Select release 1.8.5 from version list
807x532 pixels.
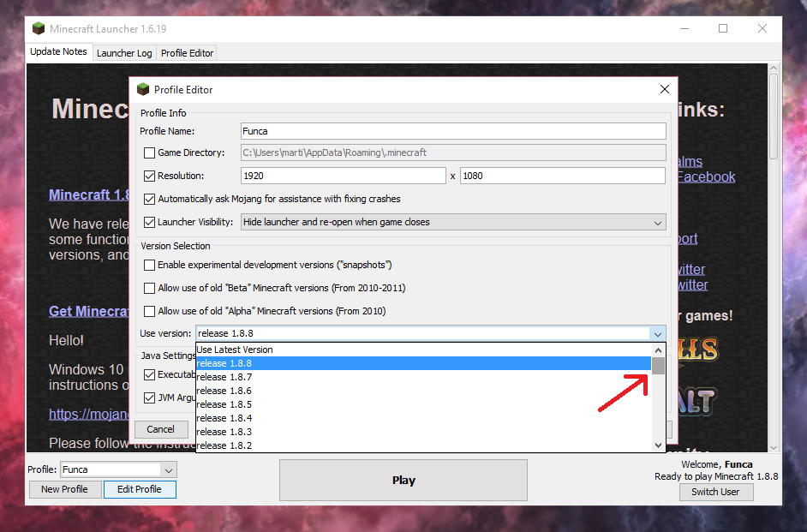click(224, 404)
